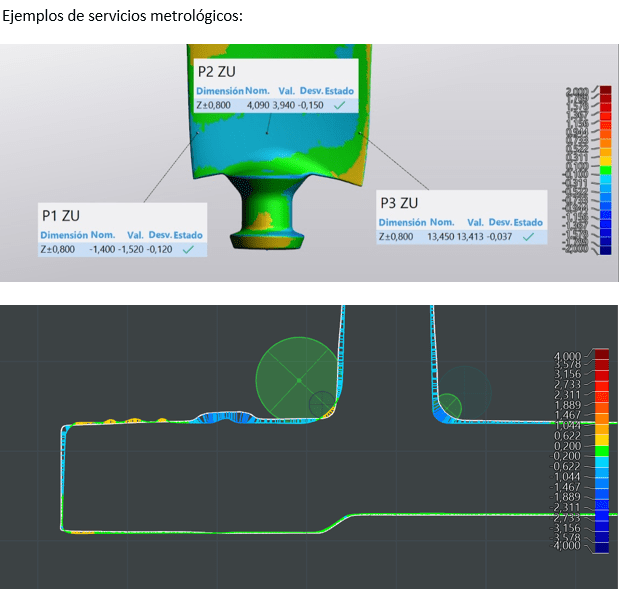Screen dimensions: 631x597
Task: Click the 13,450 nominal value in P3 ZU
Action: click(441, 237)
